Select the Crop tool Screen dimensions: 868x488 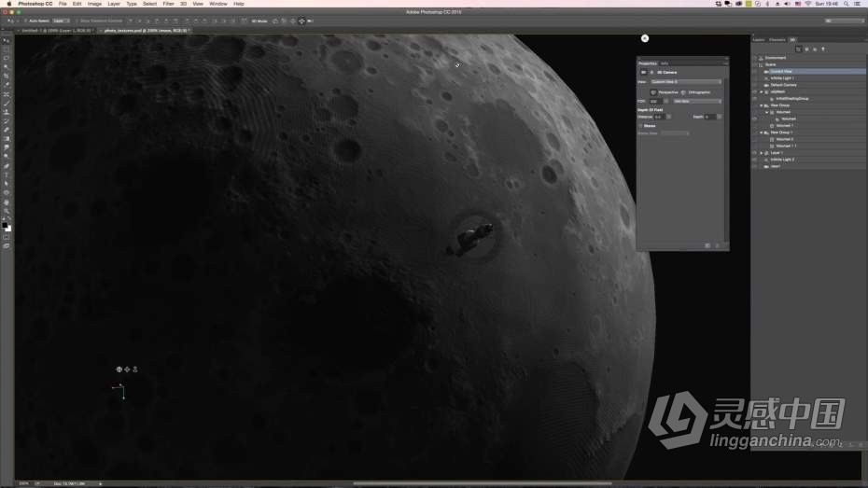click(7, 76)
